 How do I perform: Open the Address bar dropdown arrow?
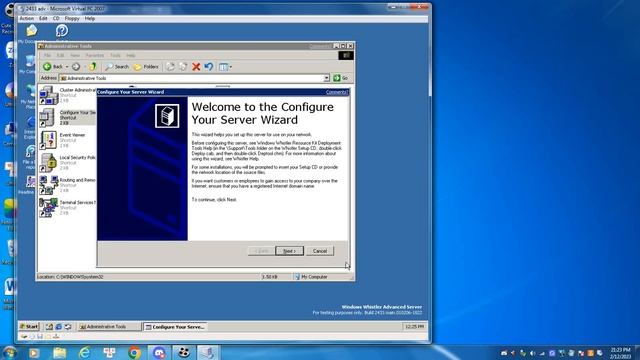pyautogui.click(x=327, y=78)
